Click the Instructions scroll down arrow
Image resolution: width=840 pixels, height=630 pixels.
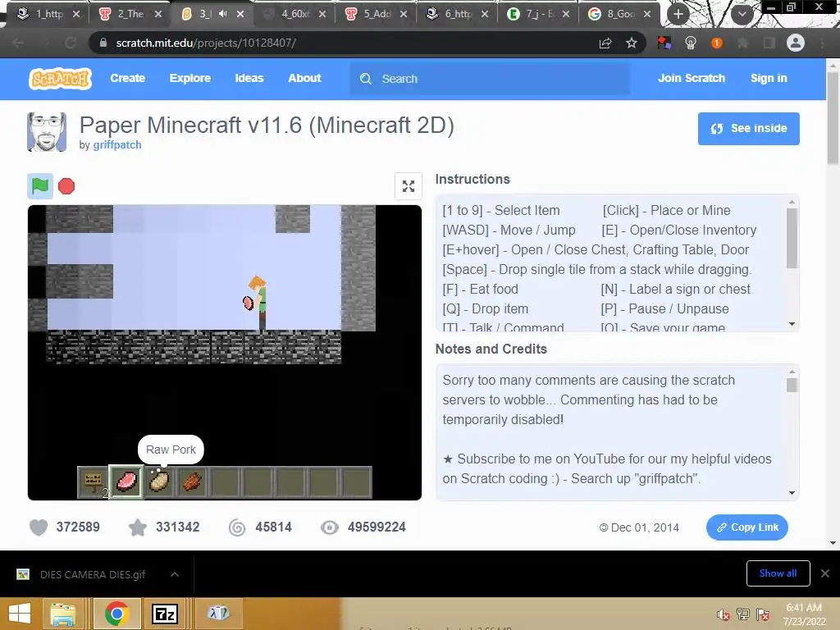click(792, 324)
